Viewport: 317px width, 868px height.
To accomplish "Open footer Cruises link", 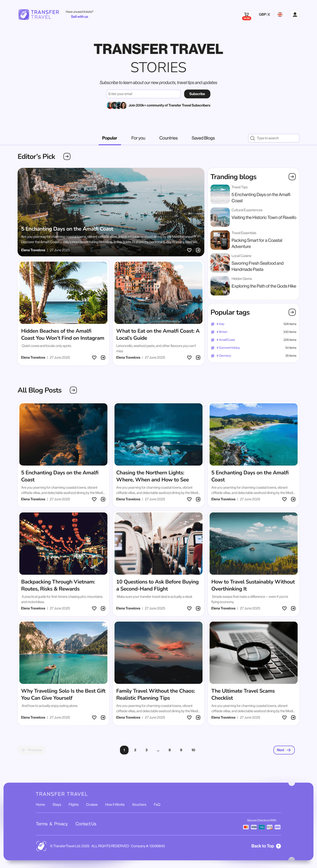I will (92, 805).
